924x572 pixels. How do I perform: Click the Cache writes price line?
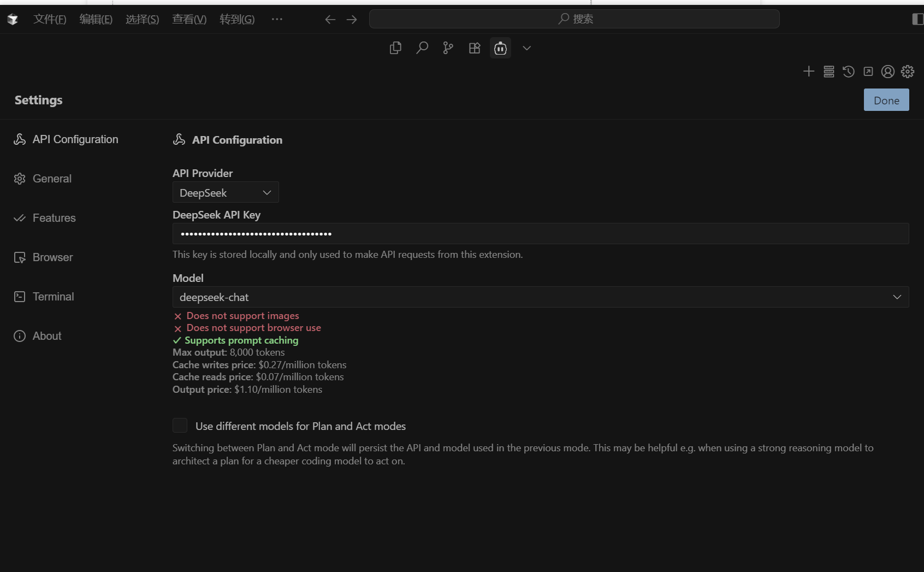coord(259,365)
